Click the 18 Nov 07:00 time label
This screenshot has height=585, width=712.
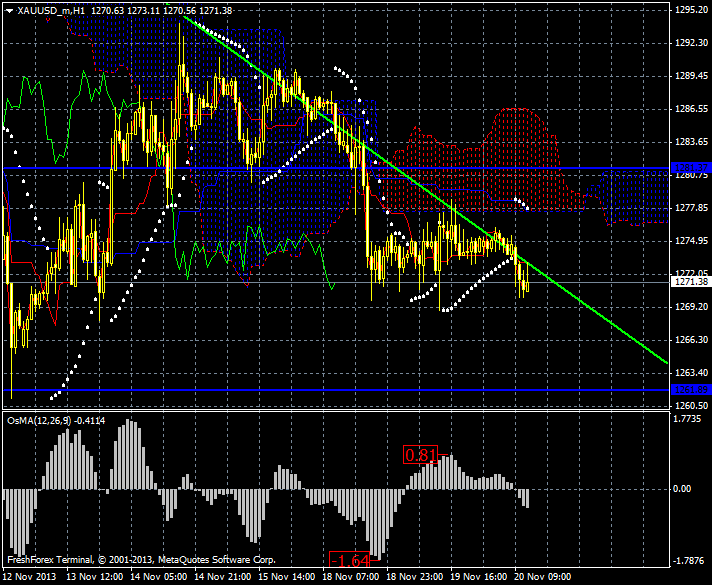click(x=350, y=577)
